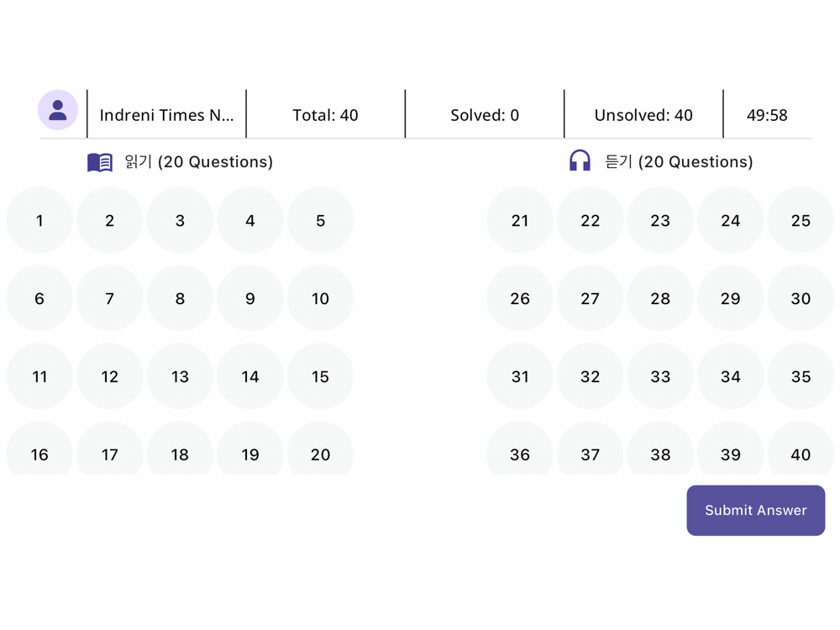
Task: Select the 읽기 (20 Questions) heading
Action: (198, 162)
